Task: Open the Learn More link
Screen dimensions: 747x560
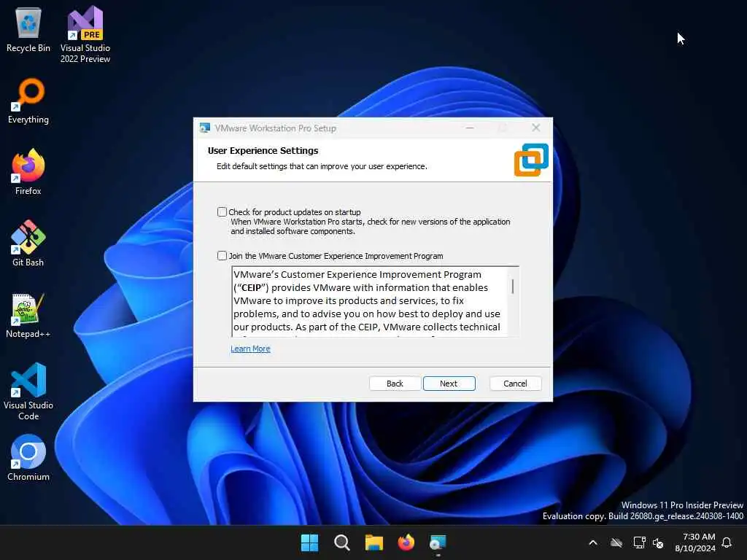Action: [251, 349]
